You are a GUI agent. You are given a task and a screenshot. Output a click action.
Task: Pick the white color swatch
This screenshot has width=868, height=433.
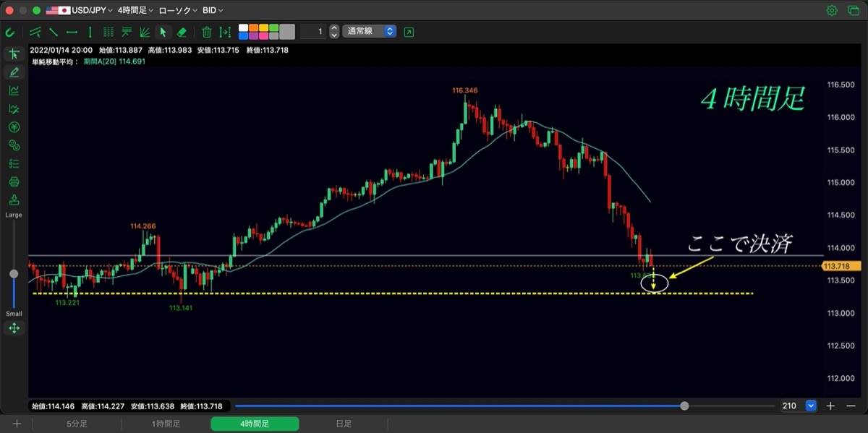pos(244,28)
